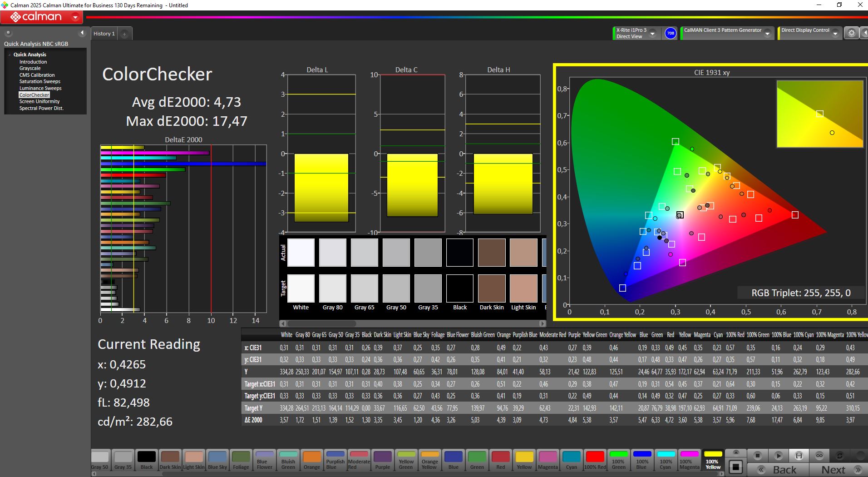Open the Direct Display Control dropdown
The width and height of the screenshot is (868, 477).
[835, 34]
